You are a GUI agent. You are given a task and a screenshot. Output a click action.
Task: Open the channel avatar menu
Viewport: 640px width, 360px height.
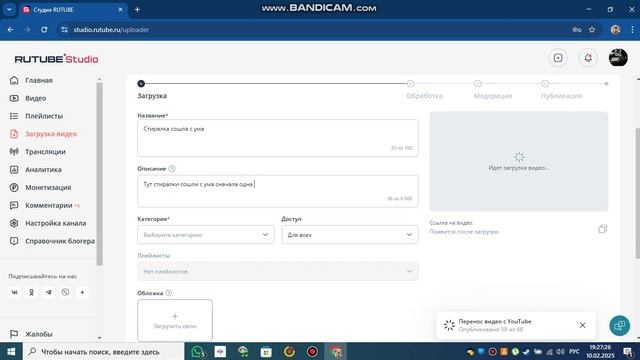pyautogui.click(x=618, y=58)
